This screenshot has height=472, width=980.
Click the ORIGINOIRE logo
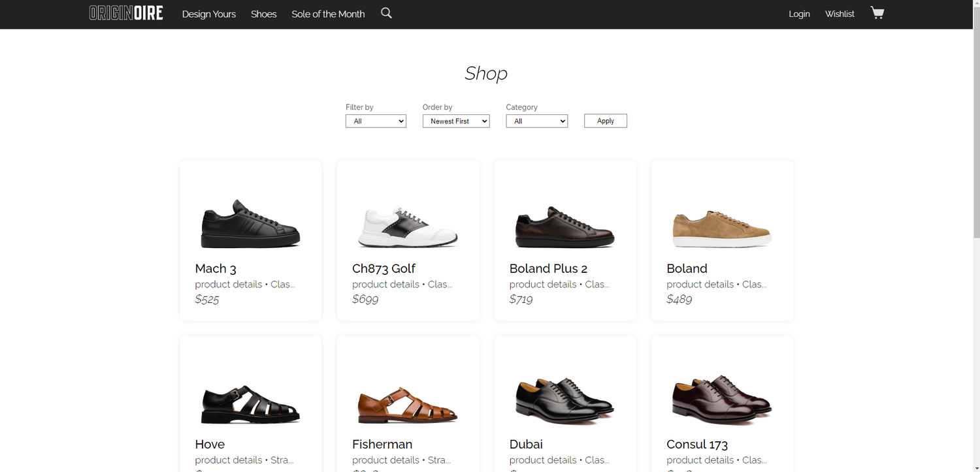[x=126, y=13]
